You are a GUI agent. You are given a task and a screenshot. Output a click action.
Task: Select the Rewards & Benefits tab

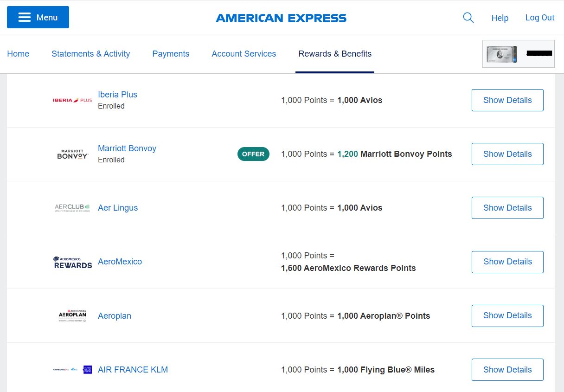pyautogui.click(x=335, y=54)
